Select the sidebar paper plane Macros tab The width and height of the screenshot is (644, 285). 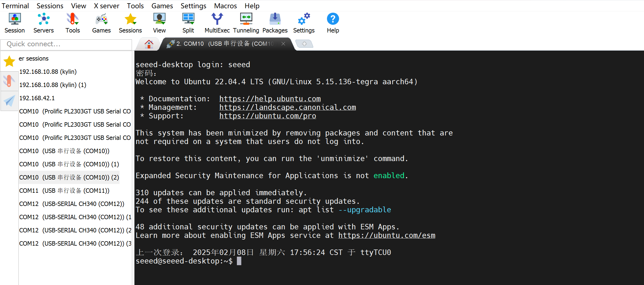9,101
